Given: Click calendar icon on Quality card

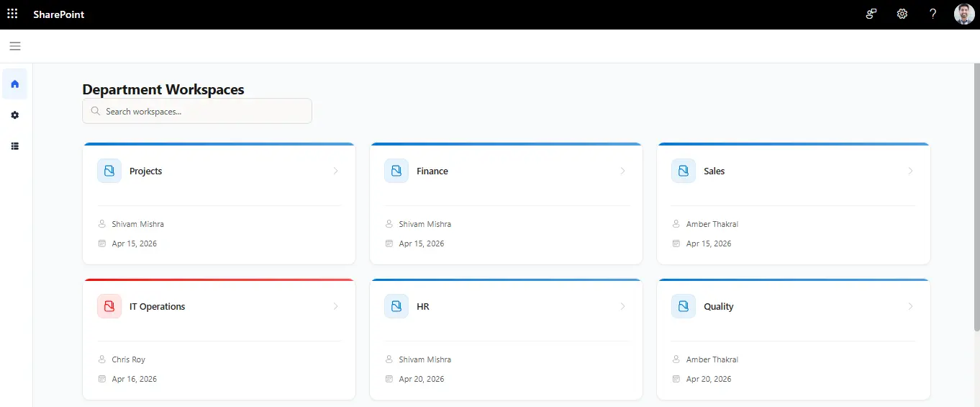Looking at the screenshot, I should point(676,379).
